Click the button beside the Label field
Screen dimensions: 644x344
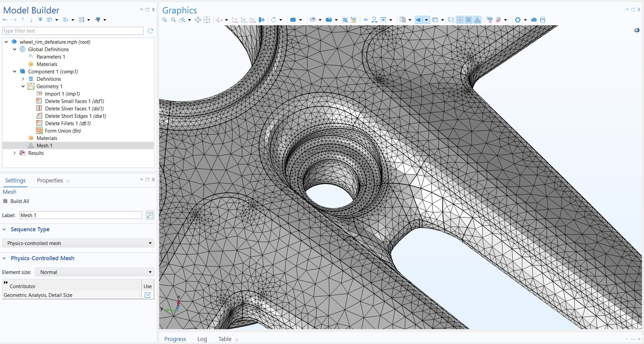150,215
